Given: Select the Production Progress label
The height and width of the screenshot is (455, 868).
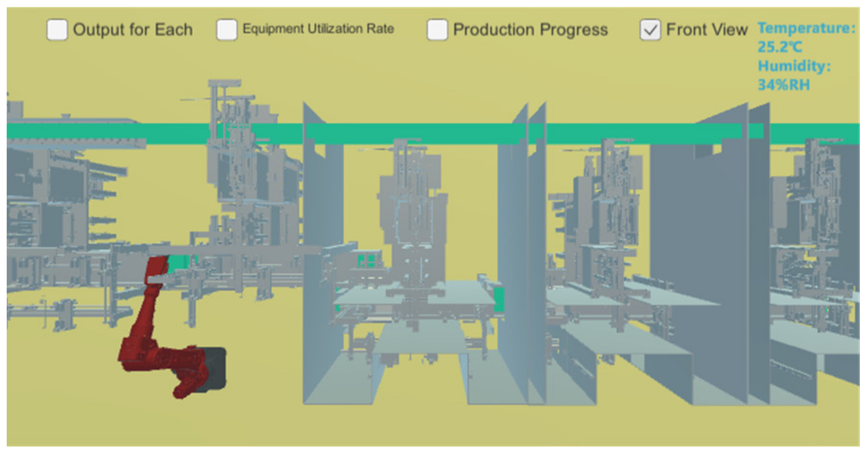Looking at the screenshot, I should pyautogui.click(x=531, y=30).
